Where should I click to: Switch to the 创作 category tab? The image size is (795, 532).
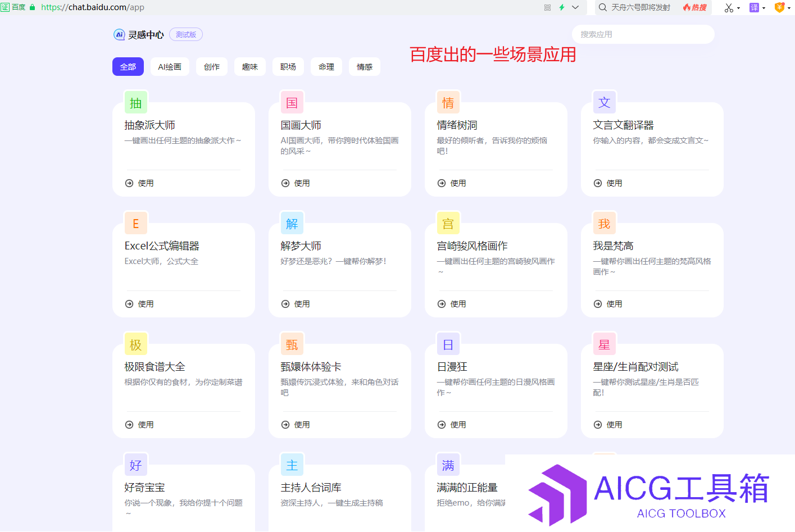[x=212, y=67]
